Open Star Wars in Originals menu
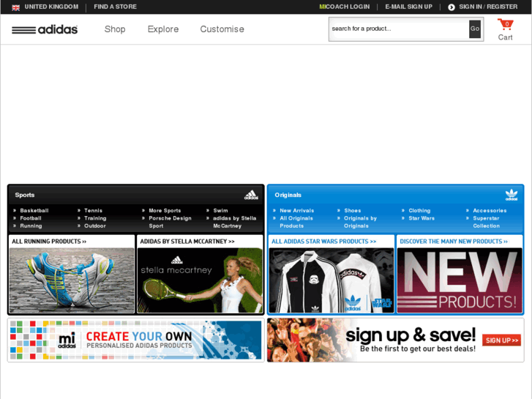Image resolution: width=532 pixels, height=399 pixels. (x=422, y=218)
